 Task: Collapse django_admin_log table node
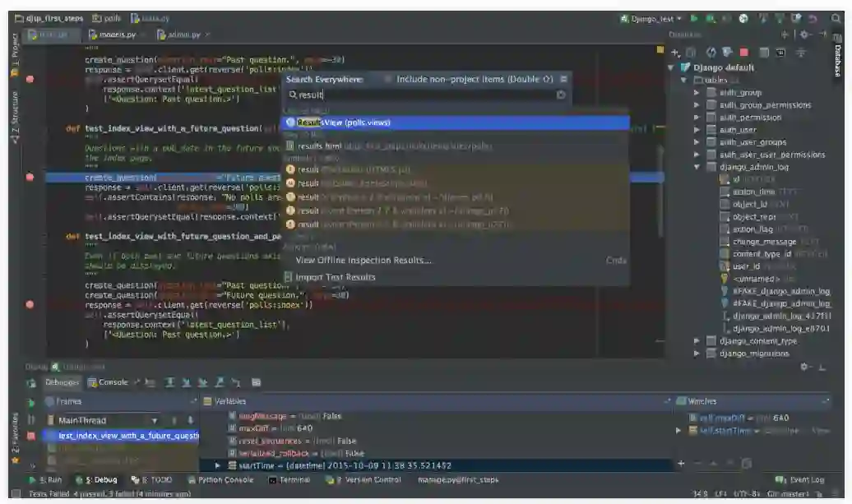[697, 167]
